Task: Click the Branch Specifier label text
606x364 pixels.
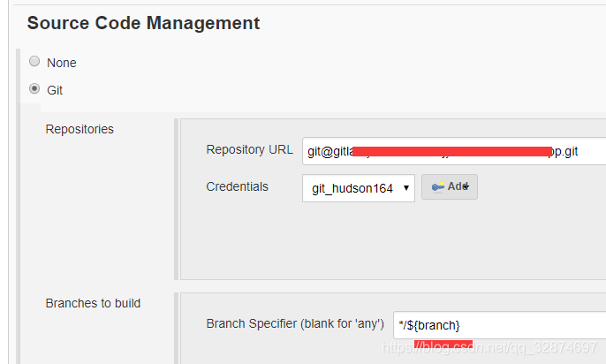Action: point(295,323)
